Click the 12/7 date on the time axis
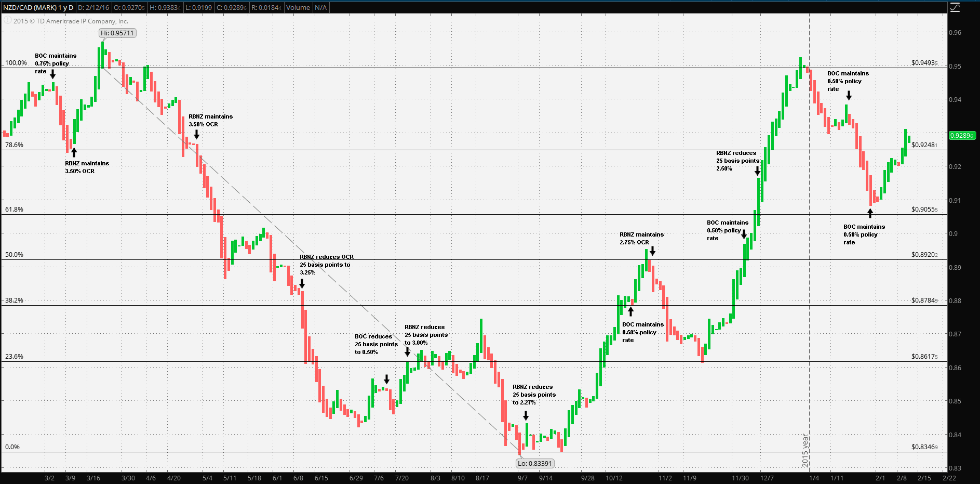The width and height of the screenshot is (980, 484). pyautogui.click(x=767, y=478)
